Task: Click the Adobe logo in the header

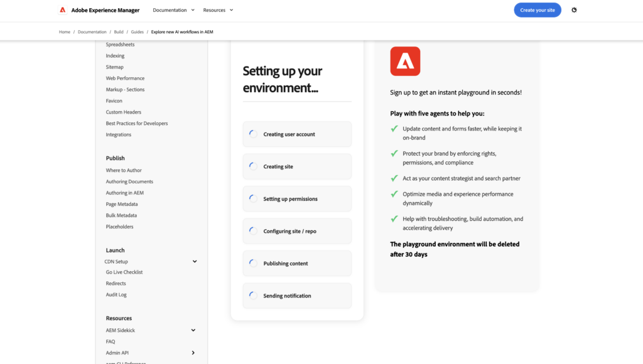Action: [63, 10]
